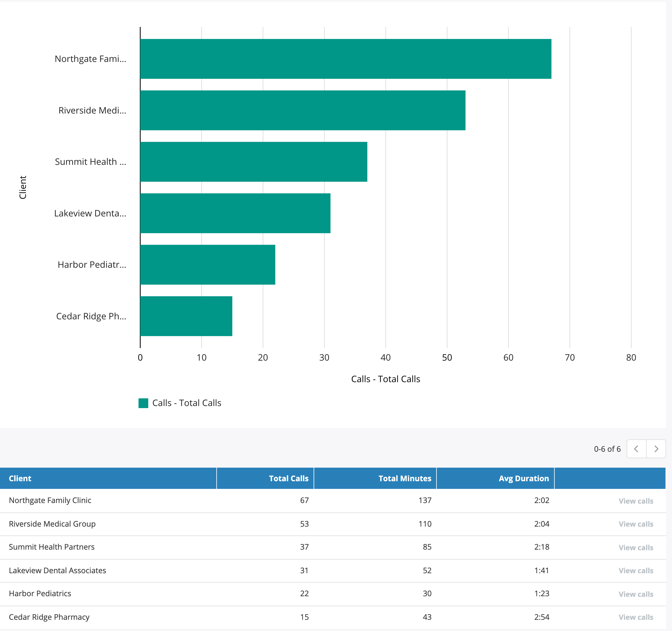Viewport: 672px width, 631px height.
Task: Click the Northgate Fami... axis label
Action: click(90, 59)
